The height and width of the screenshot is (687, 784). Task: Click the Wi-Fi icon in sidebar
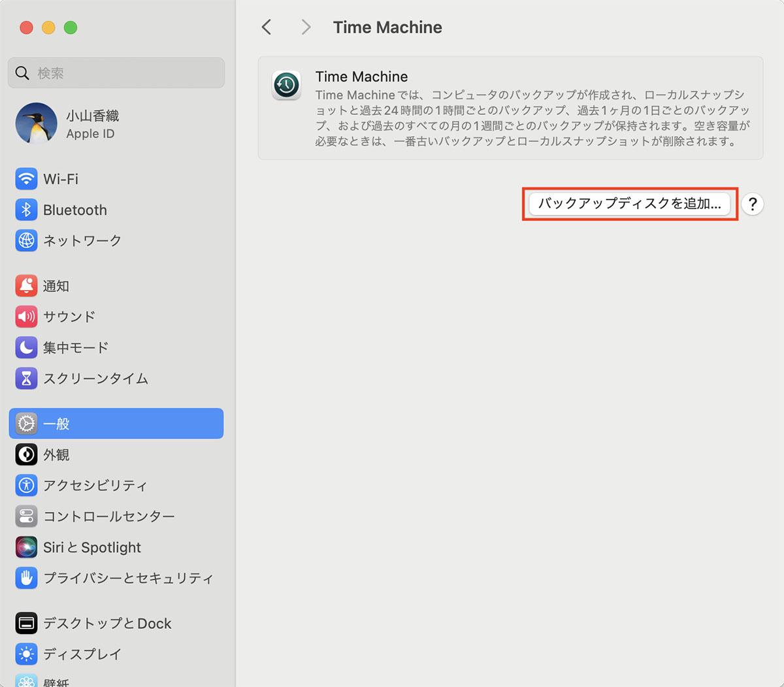pos(26,178)
